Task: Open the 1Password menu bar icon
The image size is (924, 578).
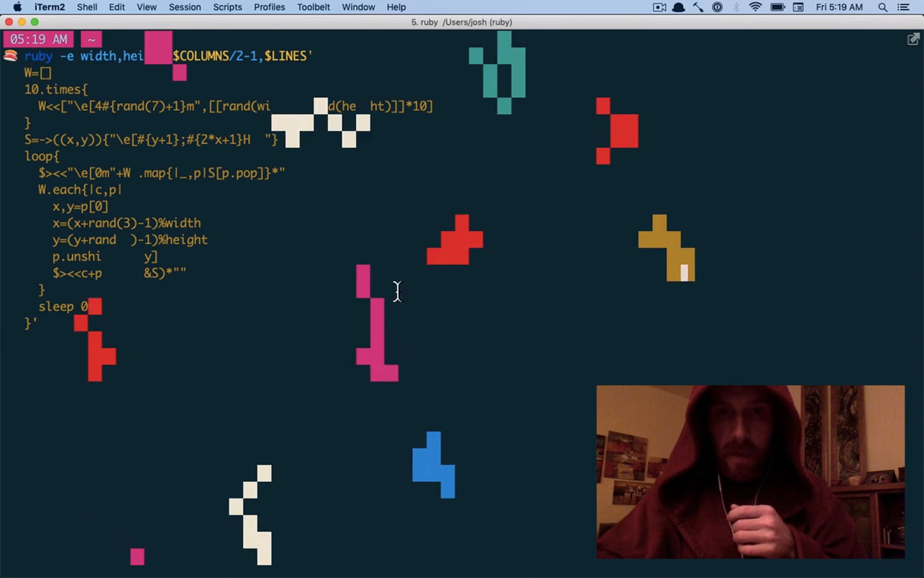Action: point(717,7)
